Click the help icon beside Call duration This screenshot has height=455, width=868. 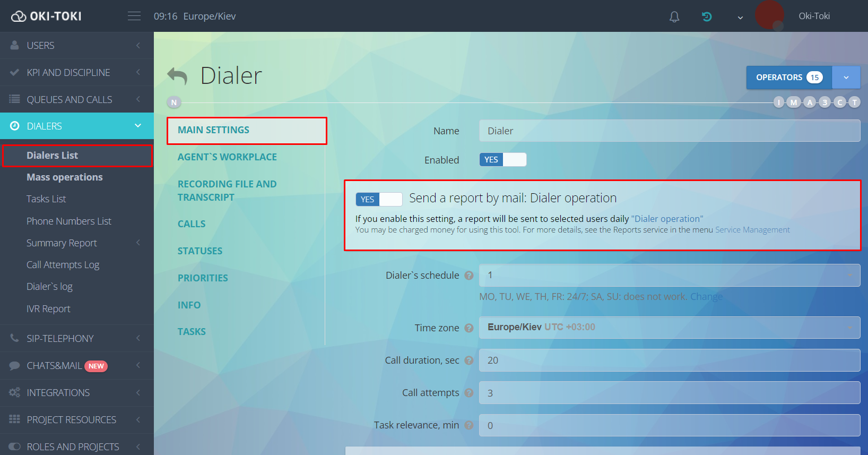click(x=469, y=360)
